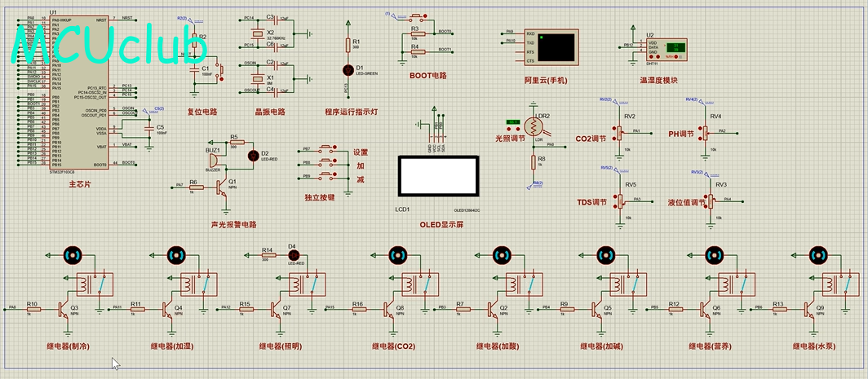Click the reset push button near C1

220,70
